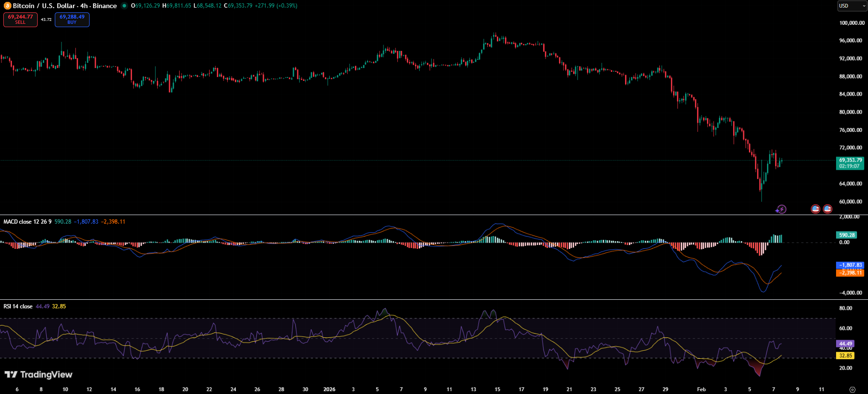Click the purple RSI value label 44.49

pyautogui.click(x=845, y=344)
